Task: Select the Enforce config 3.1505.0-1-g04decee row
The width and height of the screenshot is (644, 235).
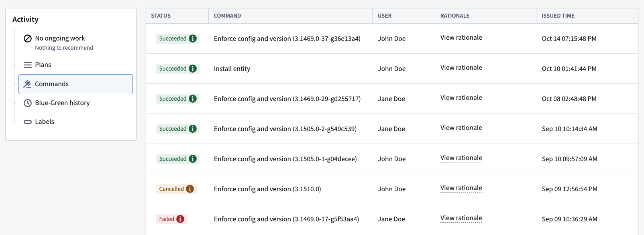Action: pos(392,159)
